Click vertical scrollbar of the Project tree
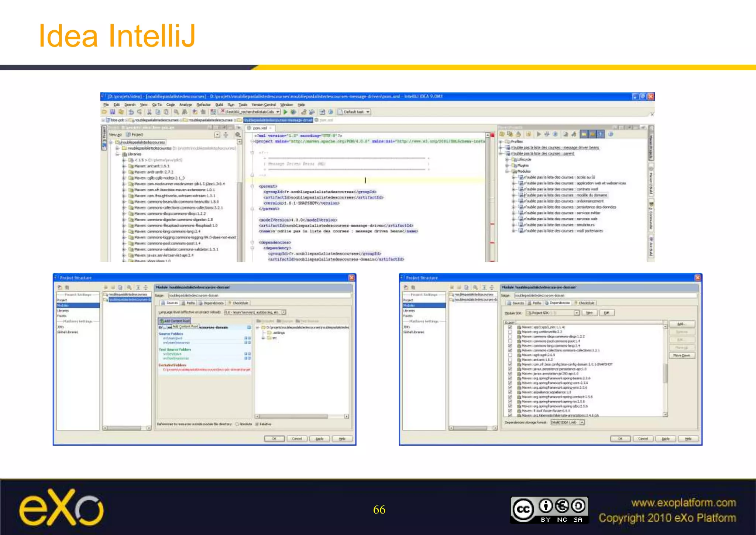 click(239, 201)
